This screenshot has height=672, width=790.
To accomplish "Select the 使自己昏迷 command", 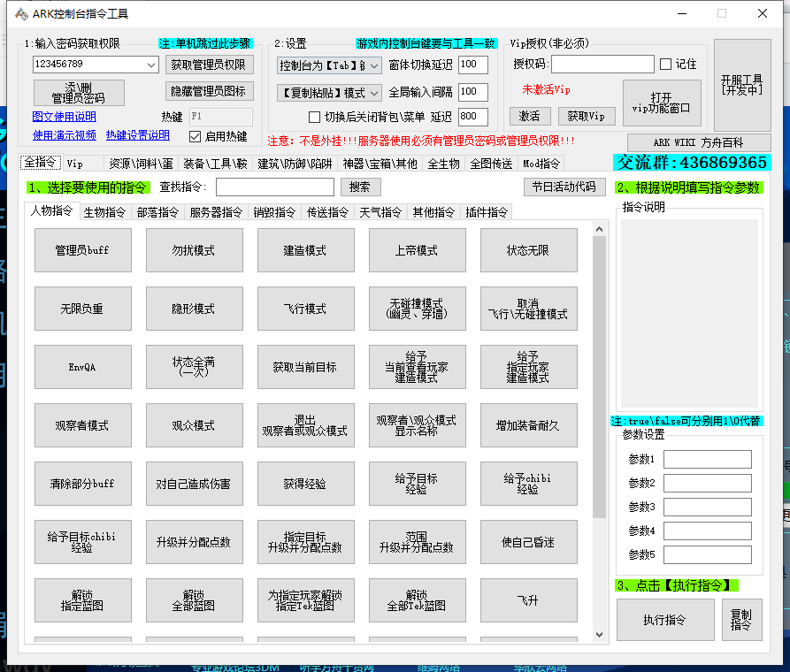I will point(528,543).
